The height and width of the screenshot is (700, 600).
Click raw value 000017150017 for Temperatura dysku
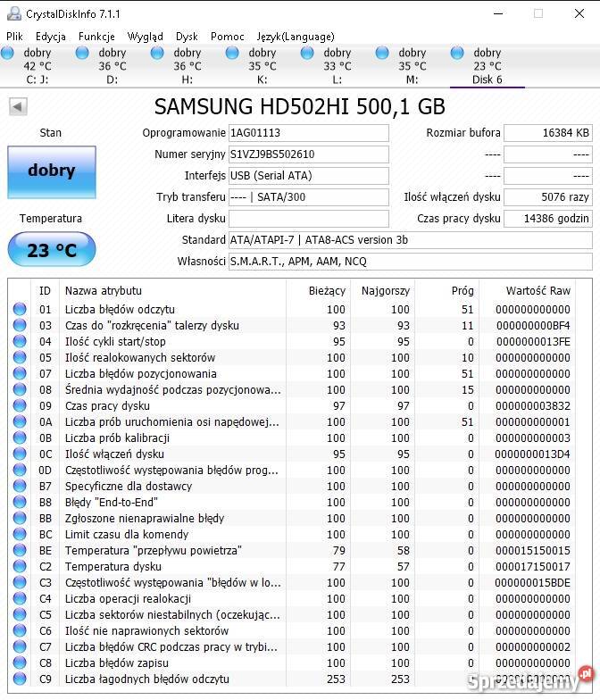(x=532, y=566)
